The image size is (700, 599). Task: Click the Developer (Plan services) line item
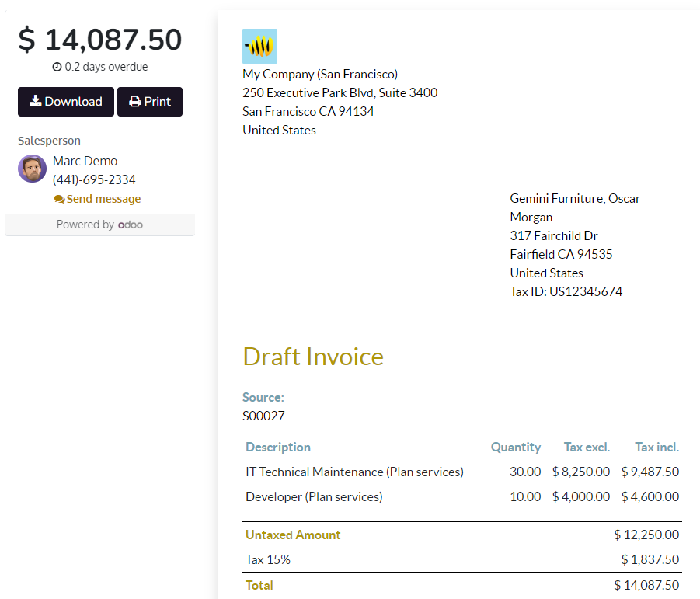click(x=314, y=496)
